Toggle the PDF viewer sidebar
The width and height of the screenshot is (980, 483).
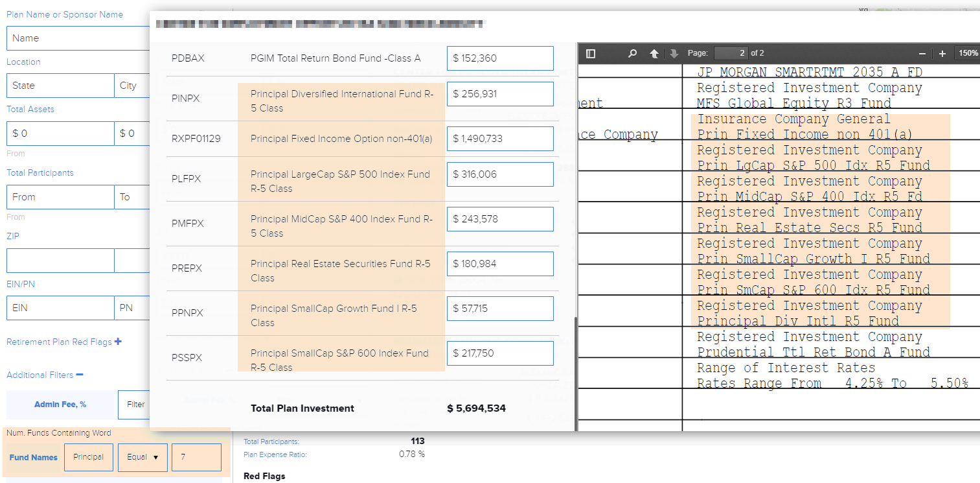(590, 53)
